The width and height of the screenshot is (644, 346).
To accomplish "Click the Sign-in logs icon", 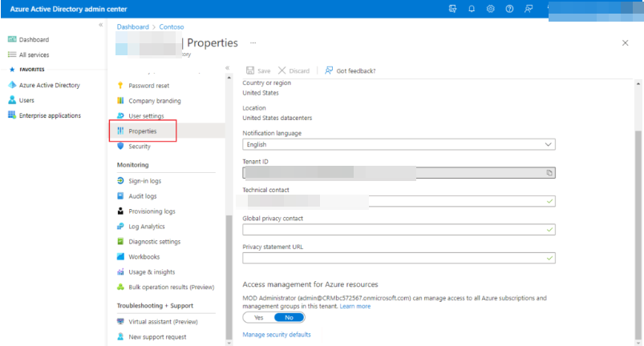I will tap(120, 180).
